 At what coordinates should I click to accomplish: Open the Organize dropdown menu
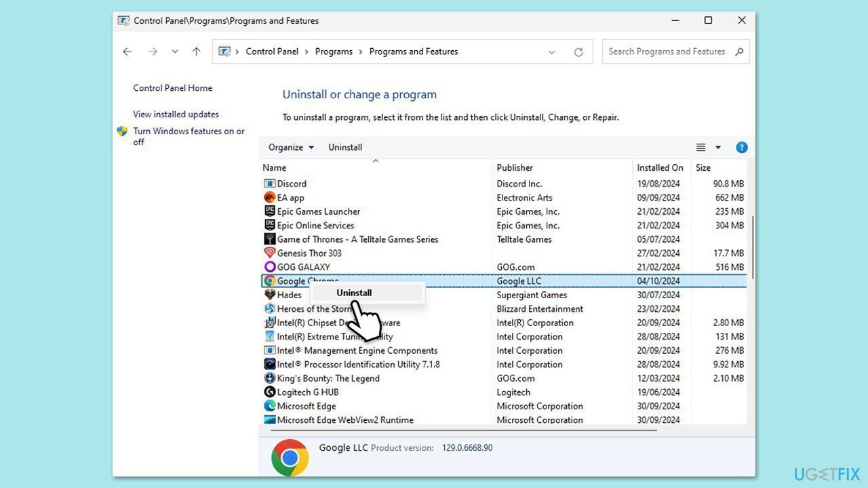(x=290, y=147)
